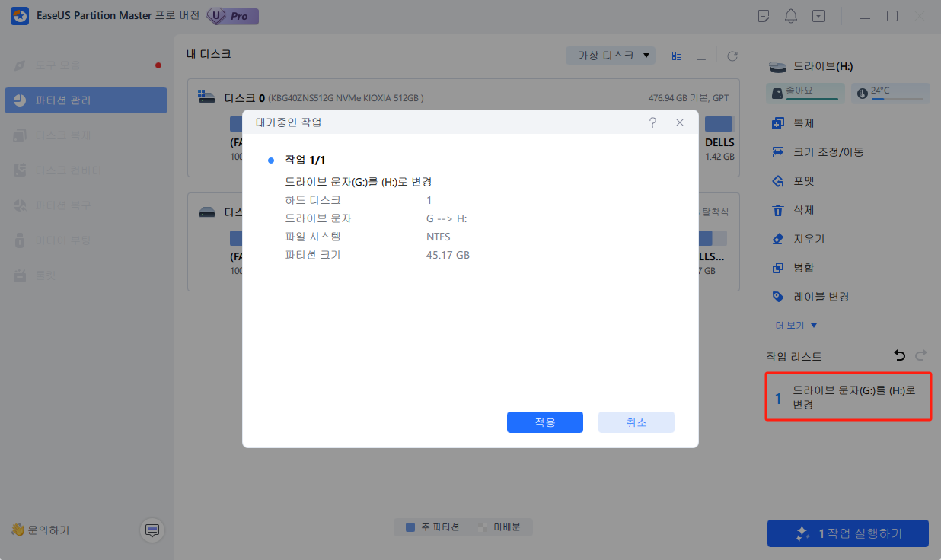Open the 가상 디스크 dropdown
The image size is (941, 560).
pyautogui.click(x=610, y=55)
